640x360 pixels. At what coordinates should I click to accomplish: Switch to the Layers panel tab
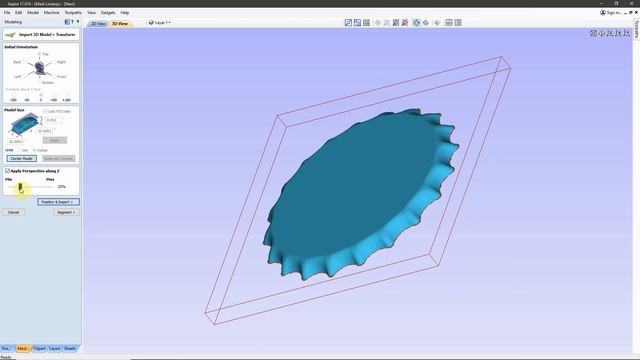click(x=54, y=349)
